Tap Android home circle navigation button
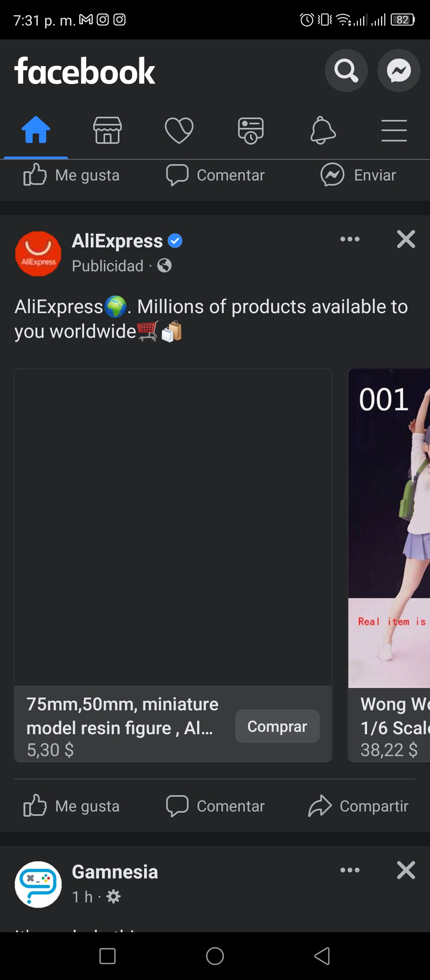This screenshot has height=980, width=430. [215, 956]
